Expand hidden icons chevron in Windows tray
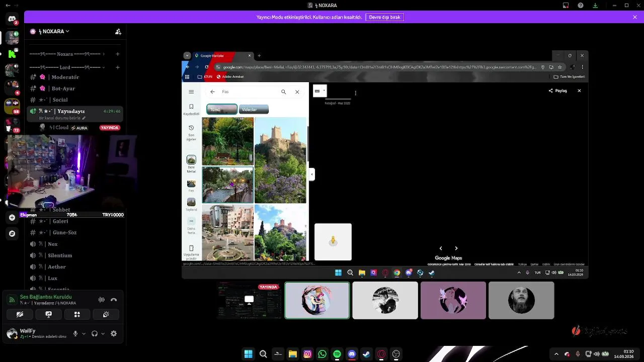This screenshot has width=644, height=362. (556, 354)
